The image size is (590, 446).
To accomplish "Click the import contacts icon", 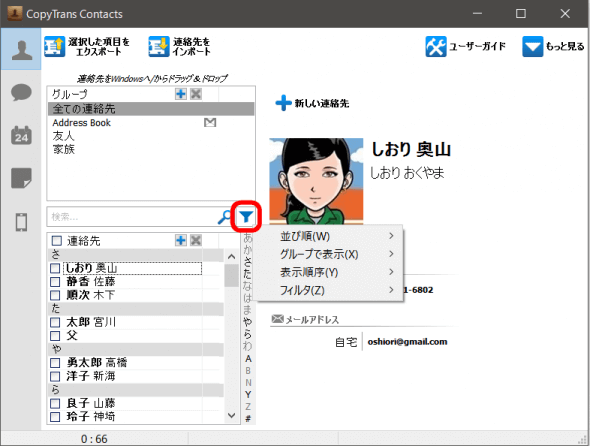I will point(159,47).
